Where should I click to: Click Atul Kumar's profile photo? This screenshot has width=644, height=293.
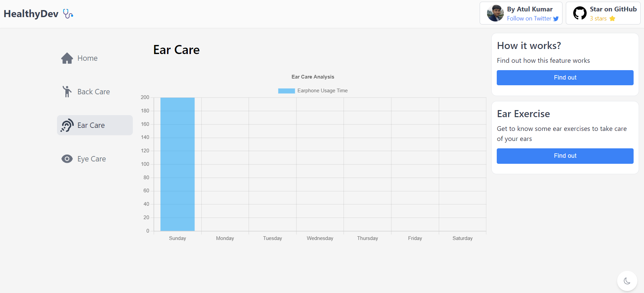point(495,13)
